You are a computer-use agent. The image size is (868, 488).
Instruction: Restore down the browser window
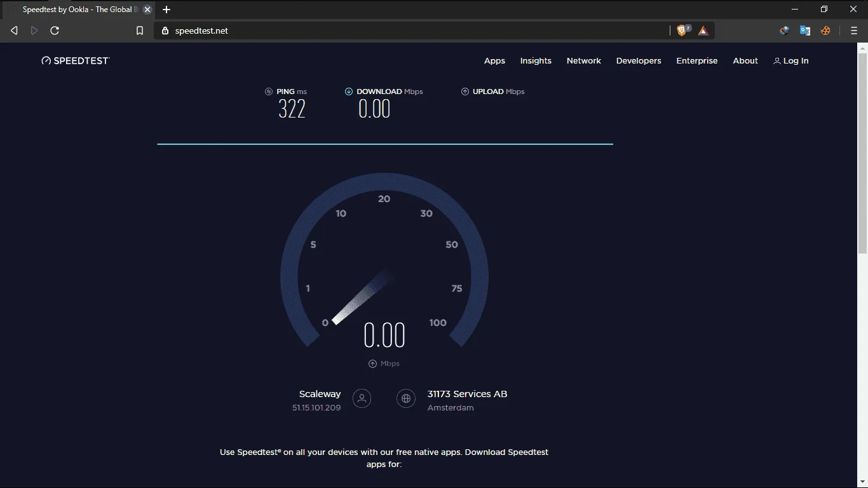(824, 10)
